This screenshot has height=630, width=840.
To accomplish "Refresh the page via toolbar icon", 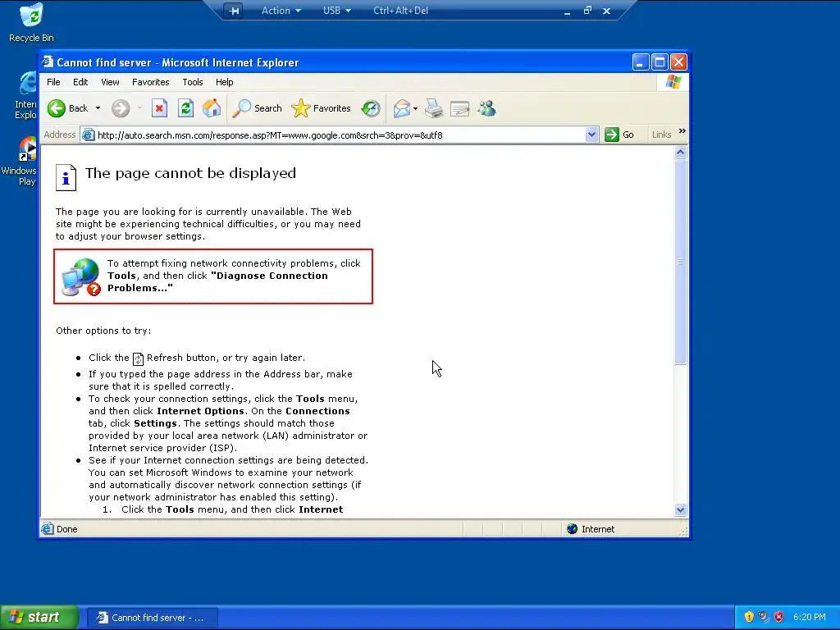I will (x=185, y=108).
